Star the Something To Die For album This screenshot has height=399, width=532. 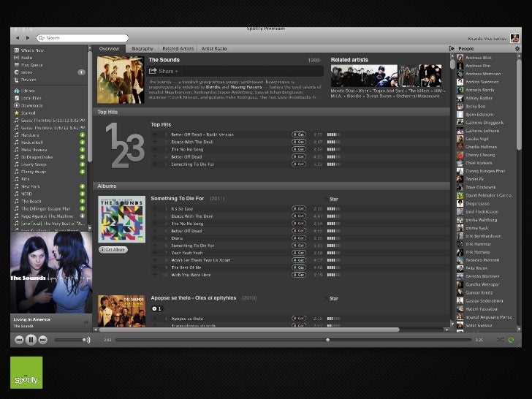[x=332, y=199]
